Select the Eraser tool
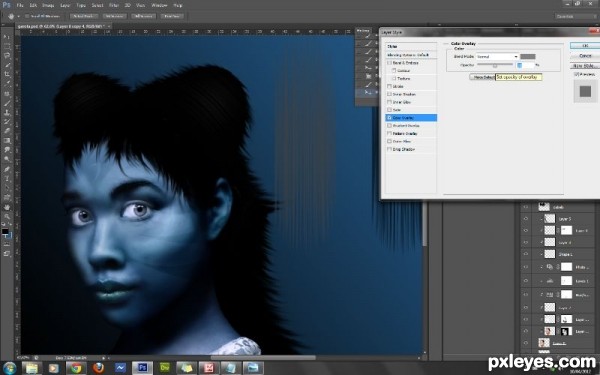 pos(7,131)
